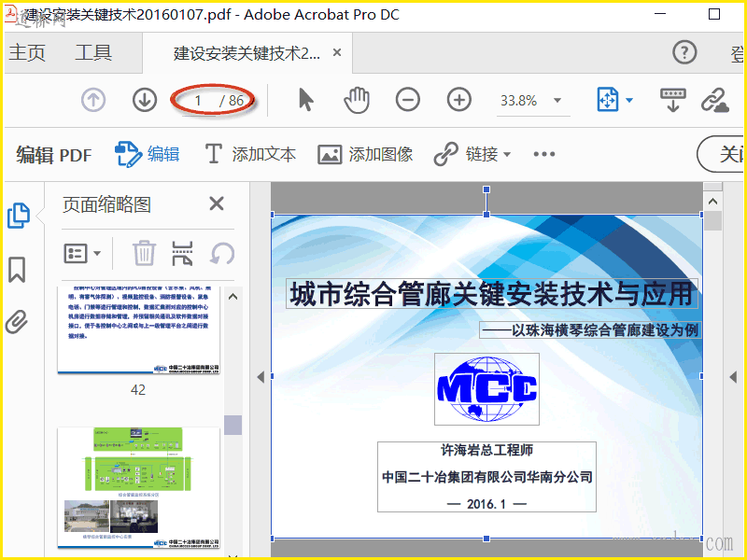This screenshot has height=560, width=747.
Task: Click the rotate page icon
Action: click(x=222, y=253)
